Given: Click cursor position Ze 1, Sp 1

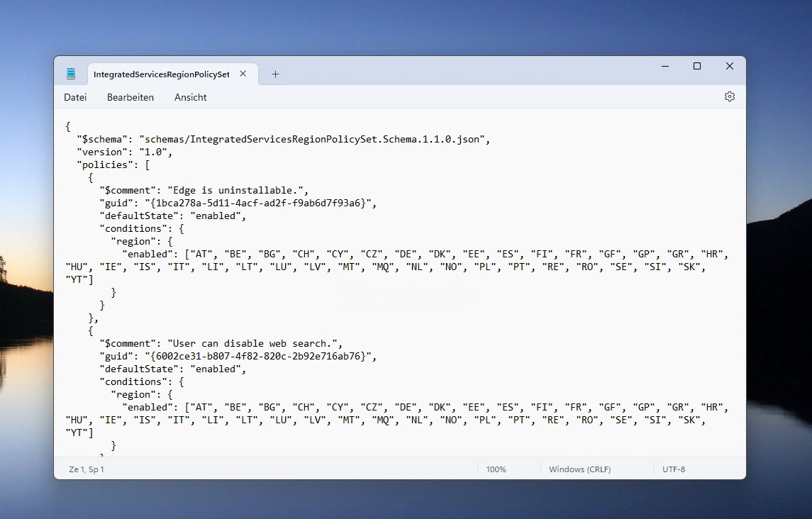Looking at the screenshot, I should pos(87,469).
